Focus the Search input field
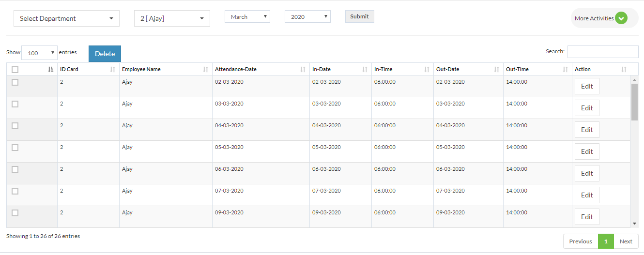This screenshot has height=255, width=644. coord(603,51)
